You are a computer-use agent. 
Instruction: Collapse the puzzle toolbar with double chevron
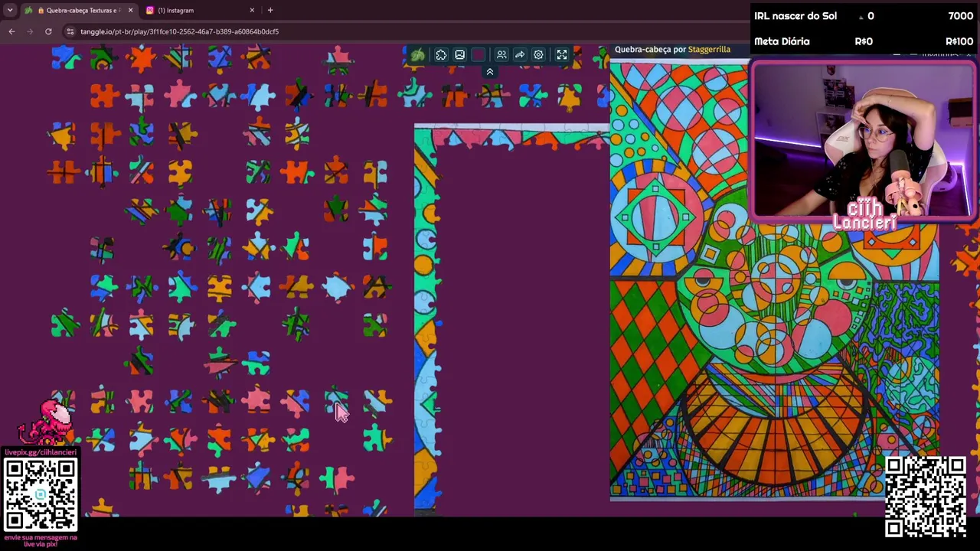(x=490, y=72)
